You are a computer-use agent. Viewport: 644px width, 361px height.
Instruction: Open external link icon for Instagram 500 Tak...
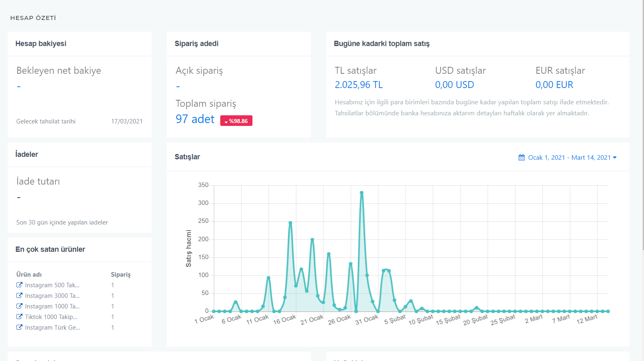(19, 285)
